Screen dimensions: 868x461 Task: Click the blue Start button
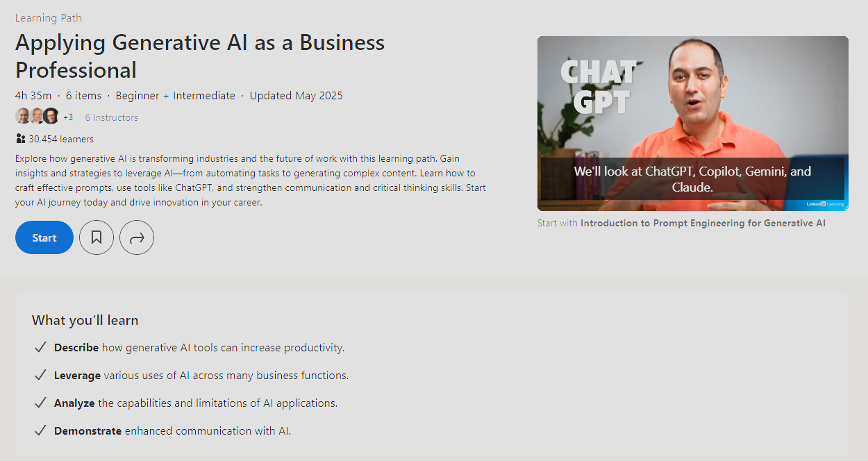pos(44,237)
